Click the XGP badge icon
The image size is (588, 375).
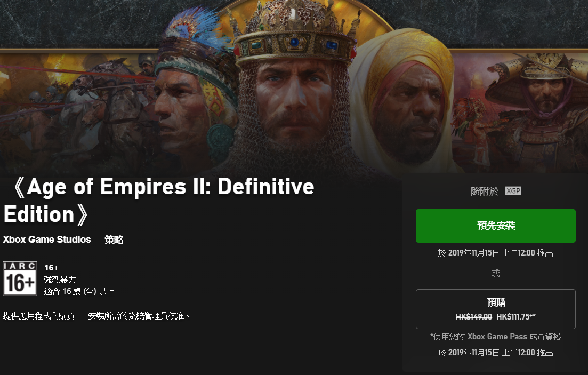[513, 190]
